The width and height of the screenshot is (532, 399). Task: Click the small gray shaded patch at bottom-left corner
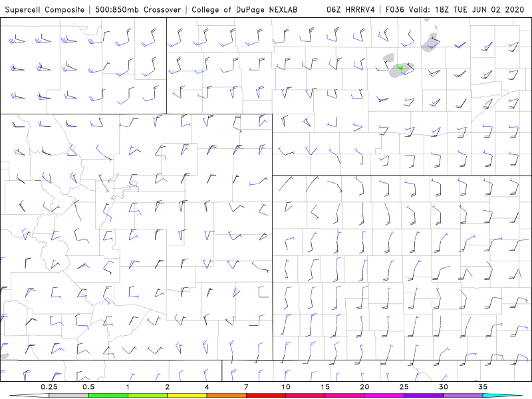[x=5, y=356]
